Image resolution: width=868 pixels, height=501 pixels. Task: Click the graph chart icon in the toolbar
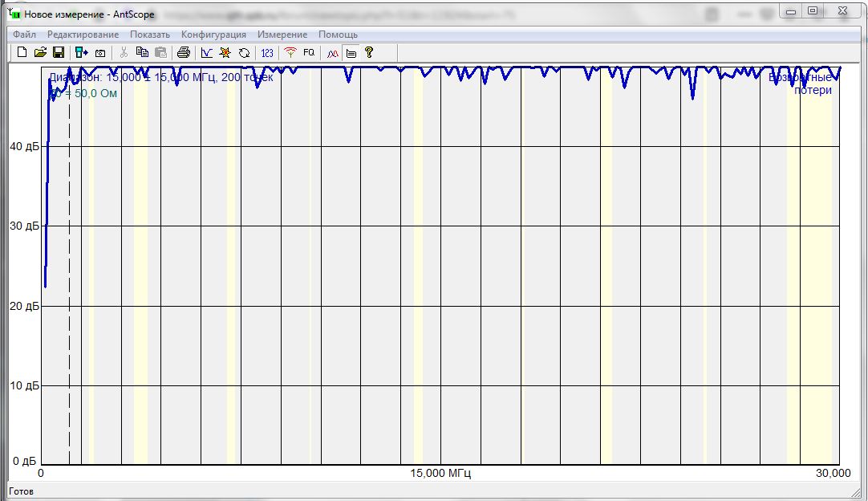point(207,53)
